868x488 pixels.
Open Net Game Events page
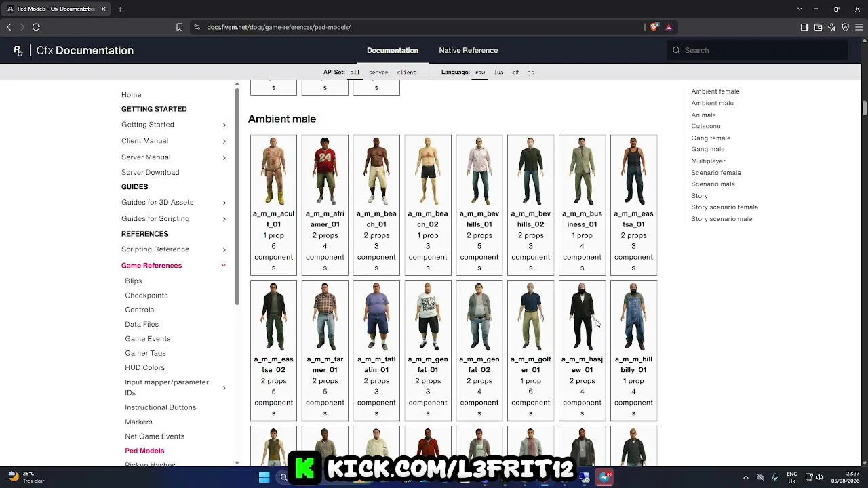pyautogui.click(x=155, y=436)
